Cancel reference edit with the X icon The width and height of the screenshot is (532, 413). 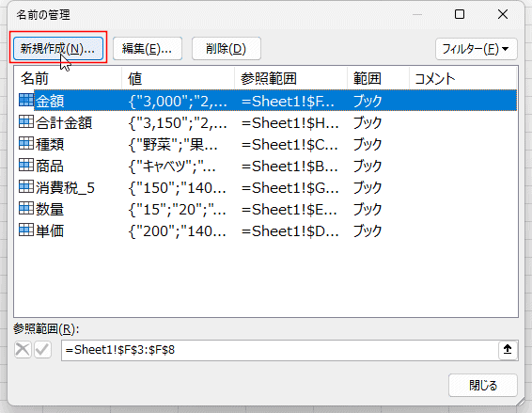[x=23, y=349]
